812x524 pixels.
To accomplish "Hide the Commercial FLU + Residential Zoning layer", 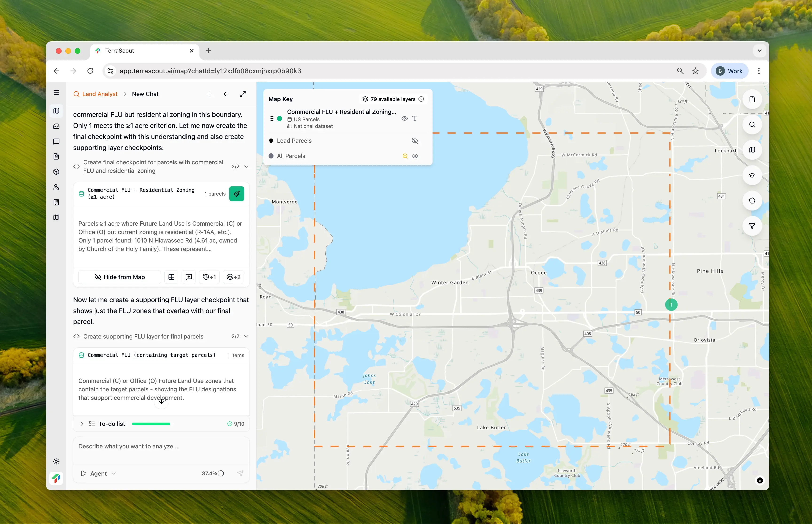I will (404, 118).
